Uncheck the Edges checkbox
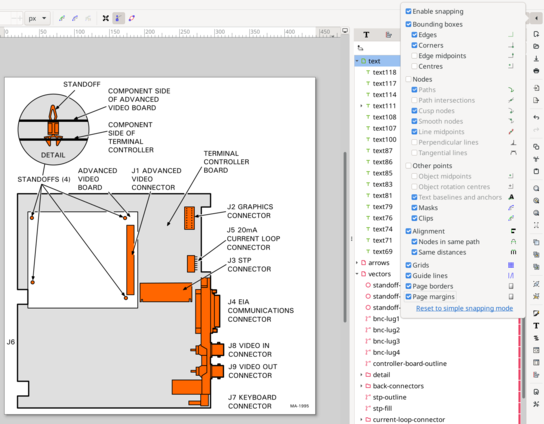Image resolution: width=544 pixels, height=424 pixels. tap(414, 35)
